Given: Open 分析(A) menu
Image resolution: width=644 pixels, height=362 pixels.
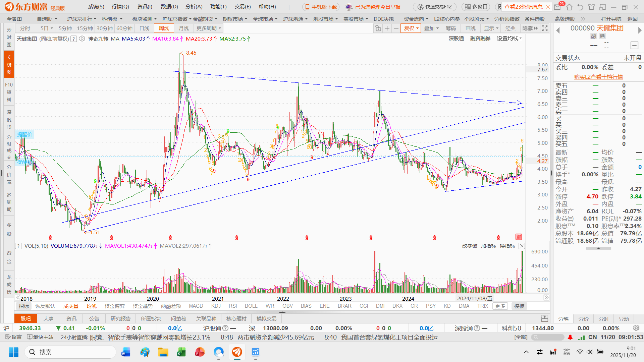Looking at the screenshot, I should (194, 7).
